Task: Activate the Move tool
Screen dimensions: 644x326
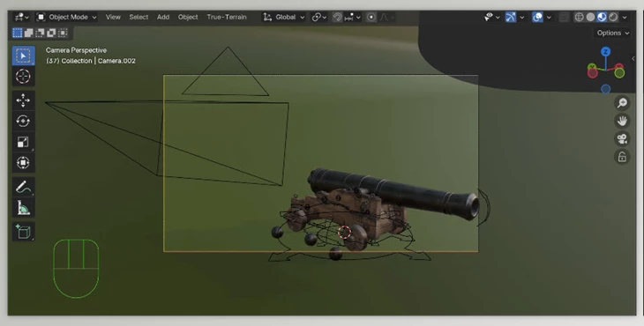Action: pyautogui.click(x=24, y=100)
